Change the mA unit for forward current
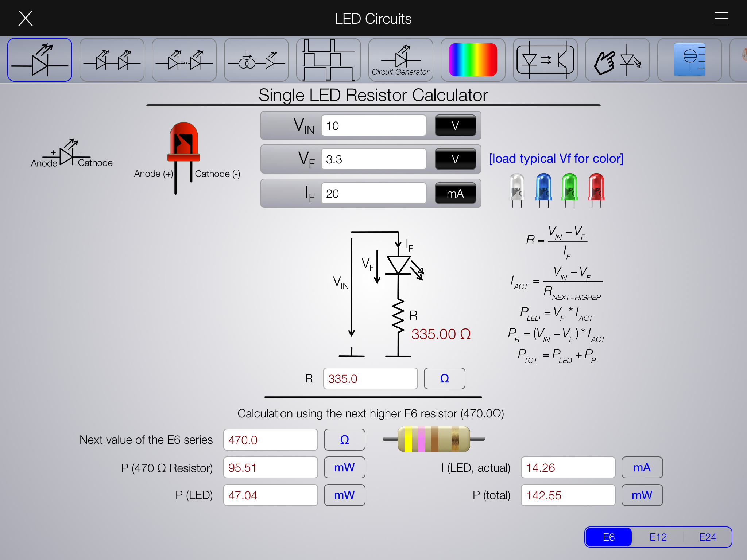Viewport: 747px width, 560px height. [455, 194]
